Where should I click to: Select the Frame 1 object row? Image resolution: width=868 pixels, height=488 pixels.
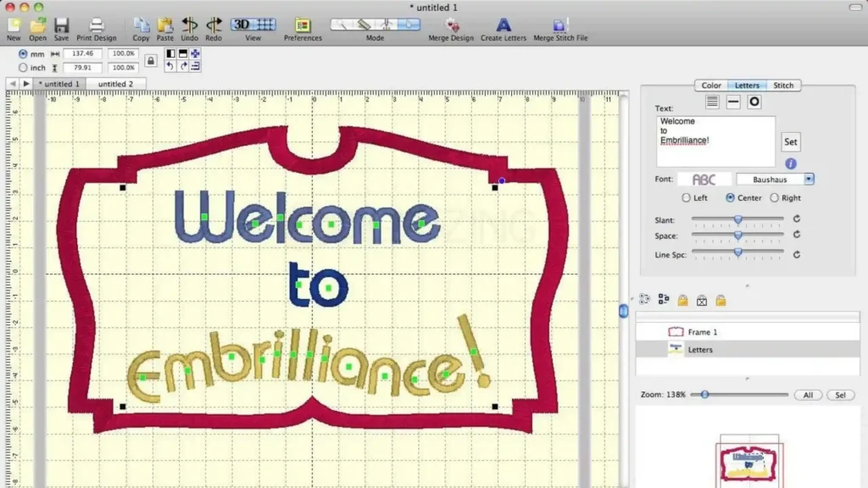click(748, 332)
